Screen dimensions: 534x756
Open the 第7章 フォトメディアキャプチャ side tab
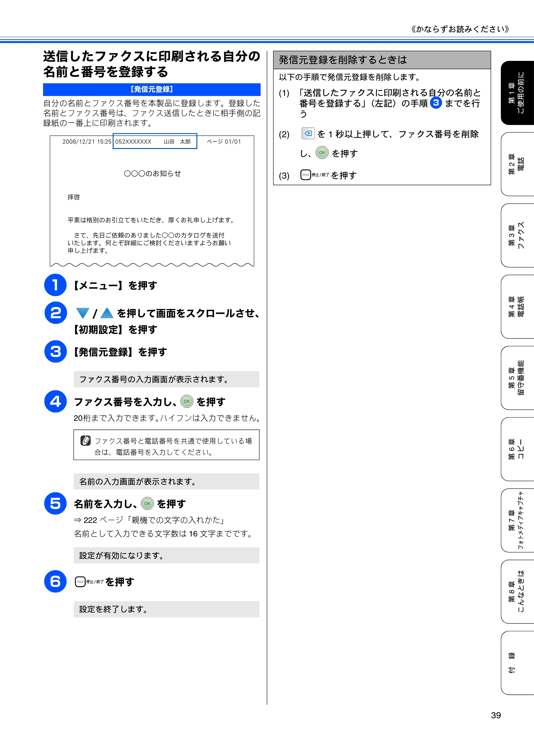(x=517, y=520)
